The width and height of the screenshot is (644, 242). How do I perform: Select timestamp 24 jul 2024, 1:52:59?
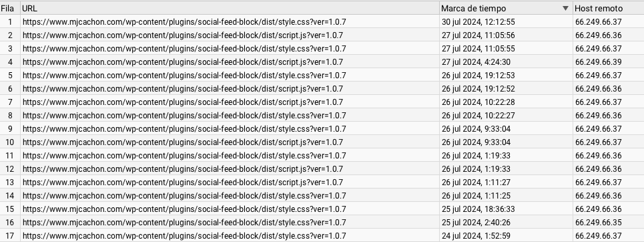pos(476,236)
